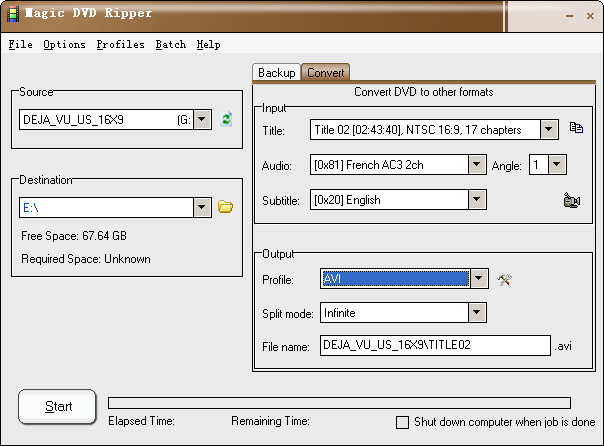
Task: Expand the Source drive dropdown
Action: (x=202, y=120)
